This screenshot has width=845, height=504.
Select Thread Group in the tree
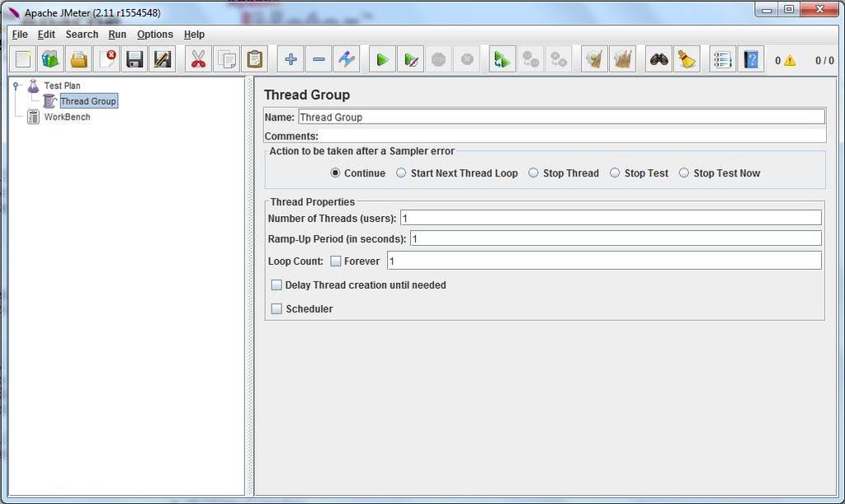coord(88,101)
